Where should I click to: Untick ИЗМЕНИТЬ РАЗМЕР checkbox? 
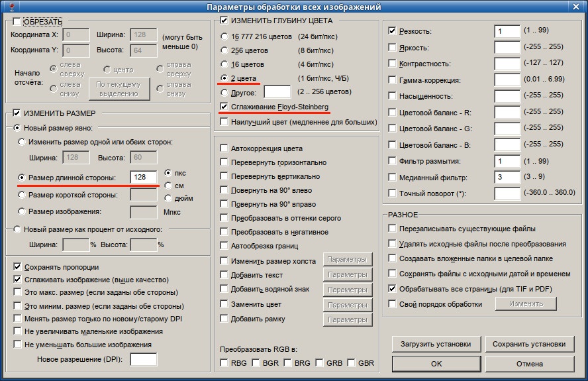(x=17, y=113)
